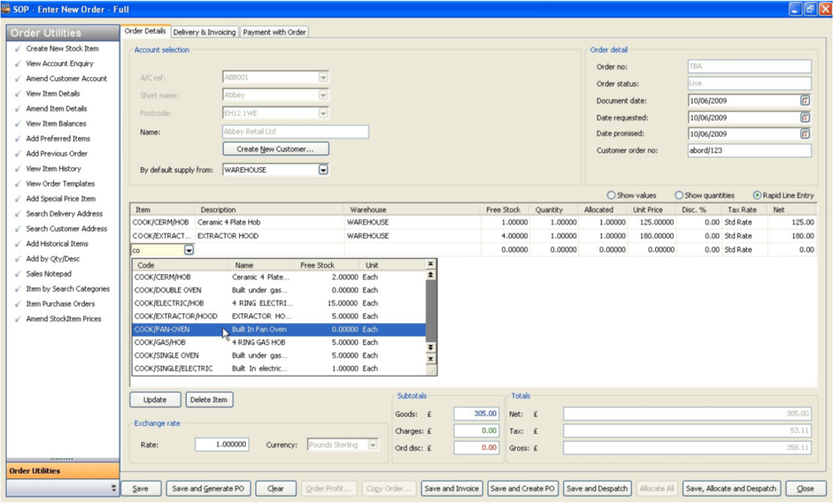Open calendar icon beside Date requested

coord(805,117)
